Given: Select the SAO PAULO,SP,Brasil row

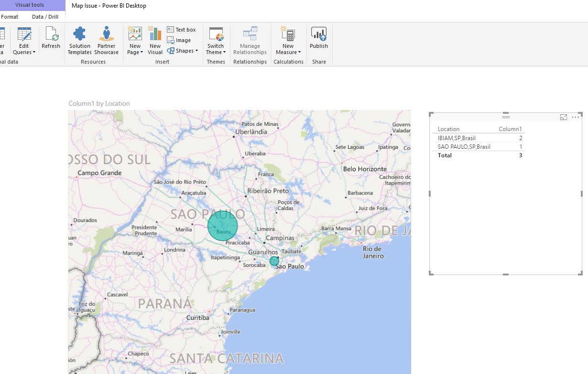Looking at the screenshot, I should point(479,146).
